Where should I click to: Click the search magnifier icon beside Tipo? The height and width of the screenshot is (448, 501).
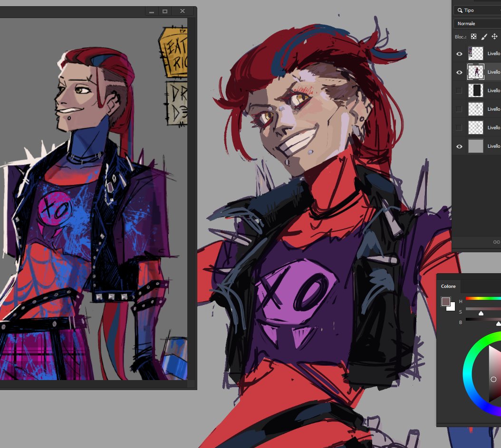[x=460, y=10]
